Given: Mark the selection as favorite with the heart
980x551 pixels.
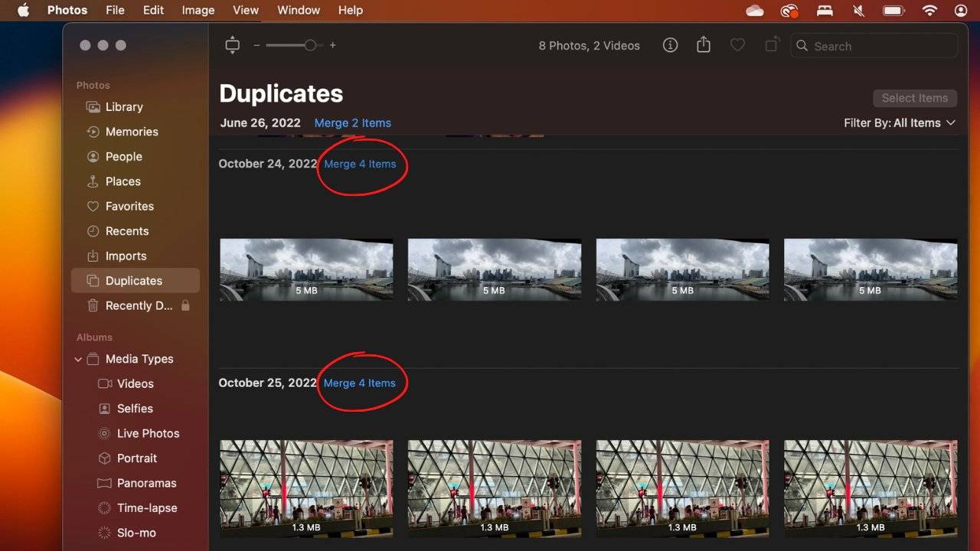Looking at the screenshot, I should [737, 45].
